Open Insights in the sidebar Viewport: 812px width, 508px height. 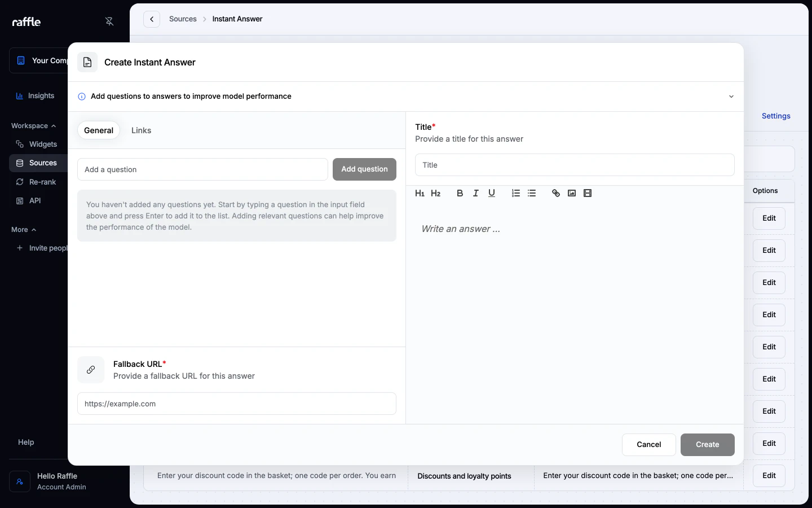click(x=38, y=96)
